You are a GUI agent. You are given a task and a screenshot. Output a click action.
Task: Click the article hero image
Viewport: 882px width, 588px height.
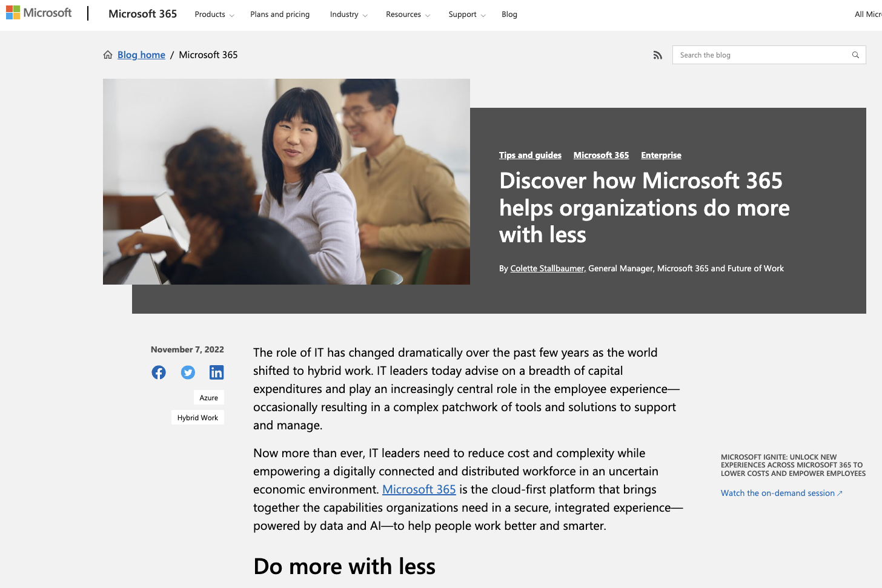[x=287, y=182]
